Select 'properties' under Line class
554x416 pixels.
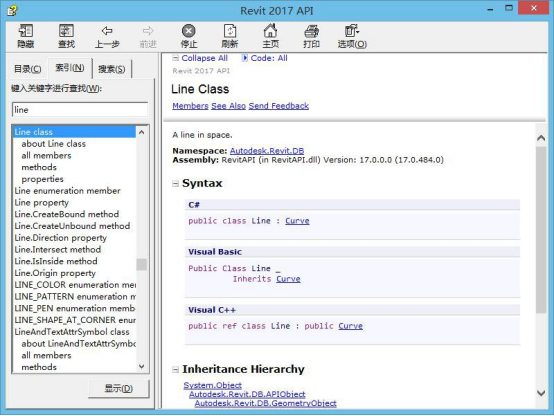coord(42,179)
